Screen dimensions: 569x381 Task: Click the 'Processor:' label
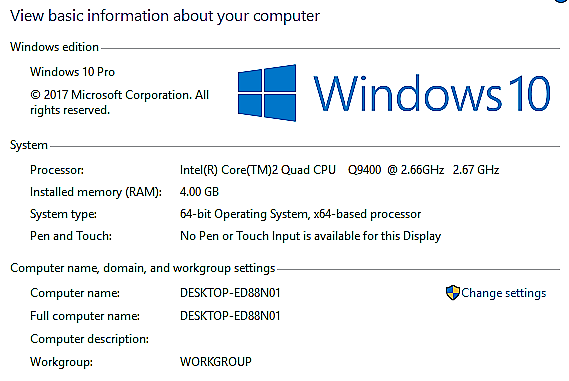click(57, 170)
